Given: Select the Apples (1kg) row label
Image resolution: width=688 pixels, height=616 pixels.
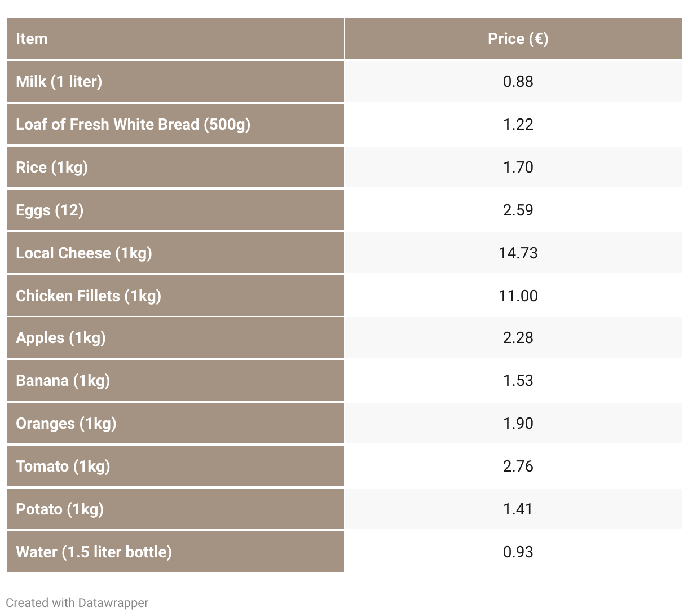Looking at the screenshot, I should [x=175, y=337].
